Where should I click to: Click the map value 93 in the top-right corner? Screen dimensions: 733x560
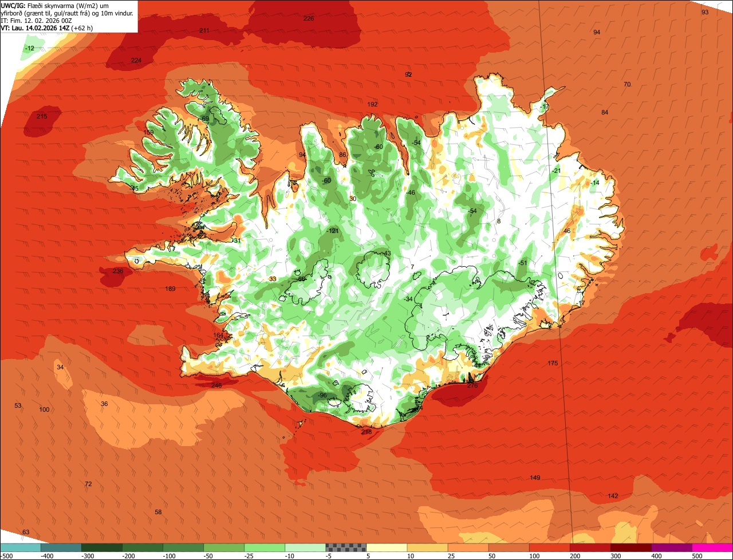(x=705, y=11)
